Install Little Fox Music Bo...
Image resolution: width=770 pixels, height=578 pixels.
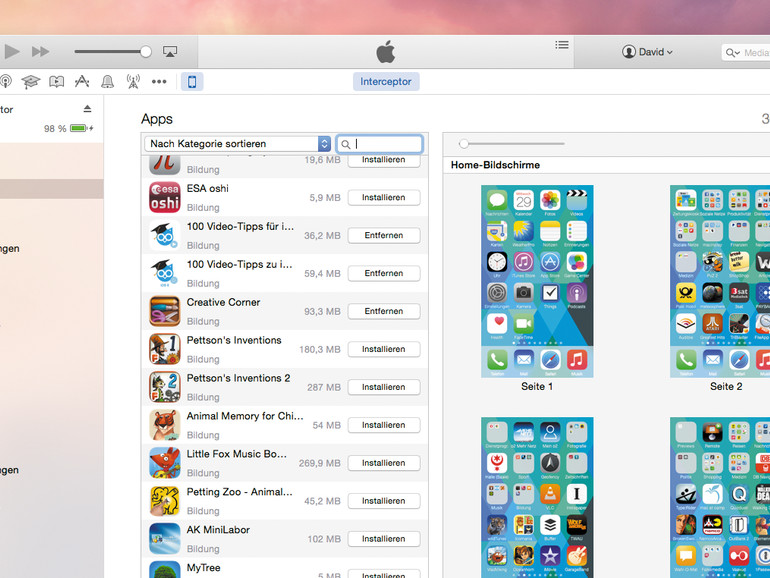coord(384,463)
